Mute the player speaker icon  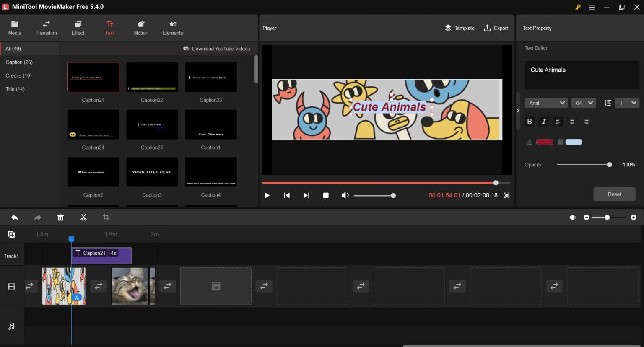click(x=345, y=195)
